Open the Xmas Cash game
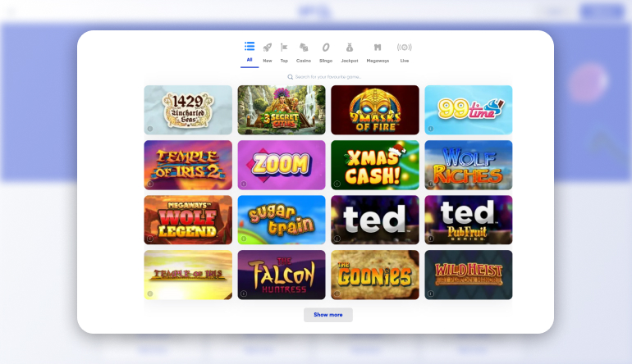The width and height of the screenshot is (632, 364). click(375, 165)
